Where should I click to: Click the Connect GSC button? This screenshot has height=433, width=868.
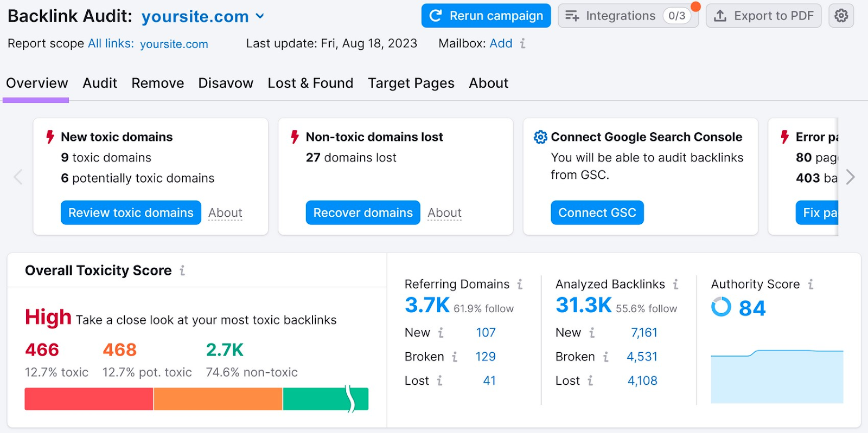[597, 212]
